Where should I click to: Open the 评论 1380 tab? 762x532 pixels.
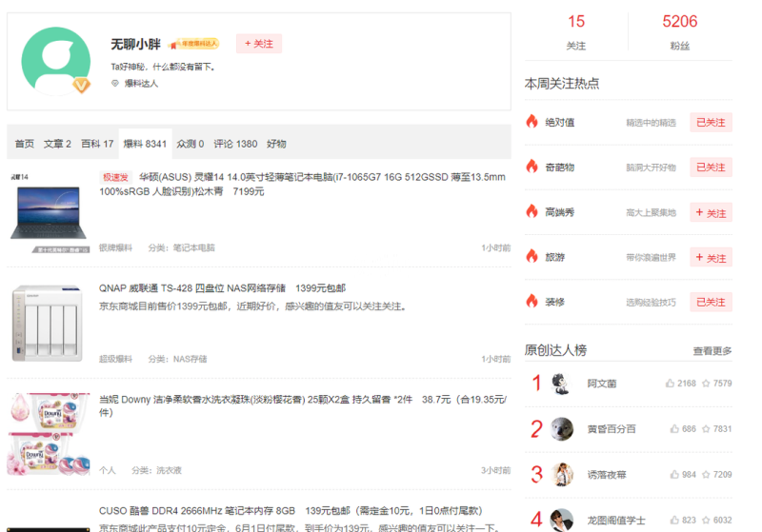pos(234,144)
